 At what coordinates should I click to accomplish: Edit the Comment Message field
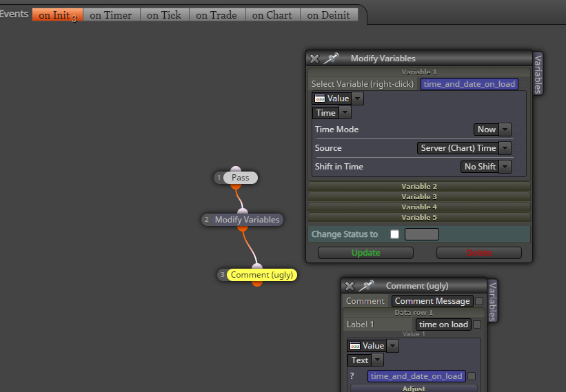pyautogui.click(x=432, y=301)
